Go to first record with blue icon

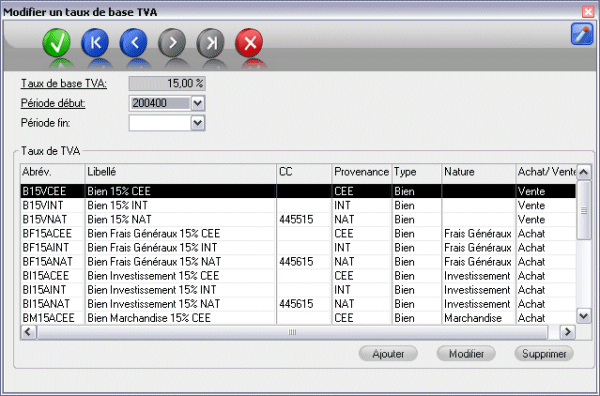point(95,42)
